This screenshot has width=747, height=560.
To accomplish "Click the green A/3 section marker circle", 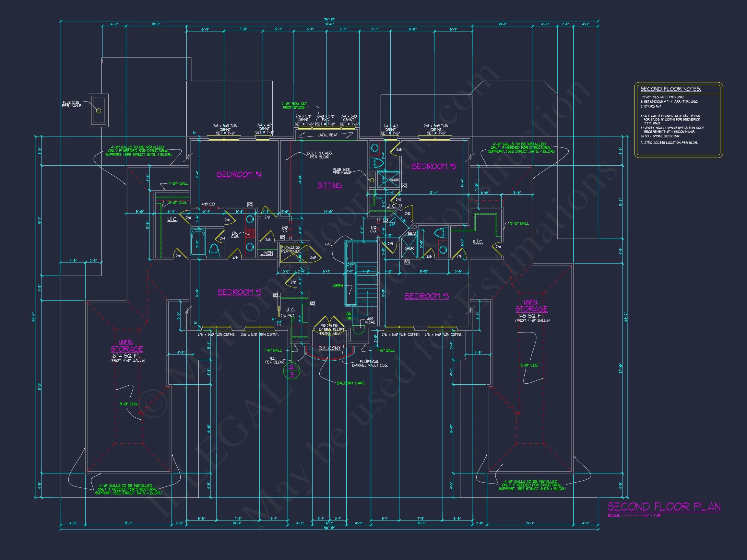I will click(x=291, y=371).
